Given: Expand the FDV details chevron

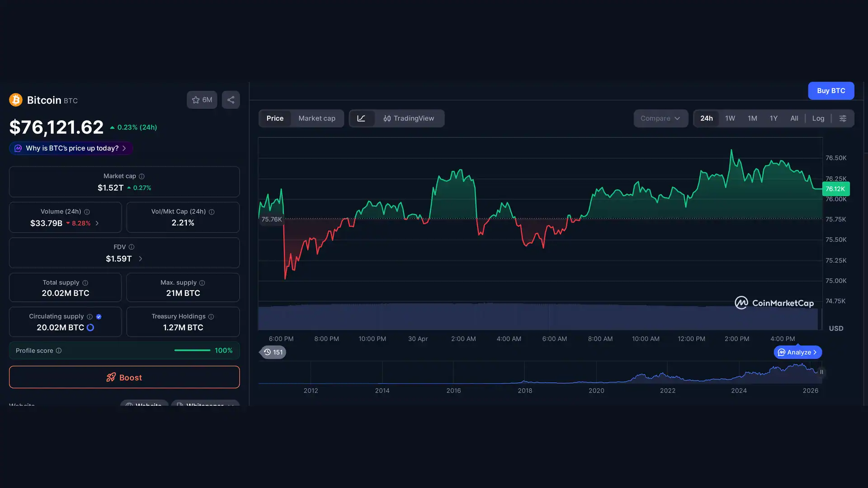Looking at the screenshot, I should (141, 259).
